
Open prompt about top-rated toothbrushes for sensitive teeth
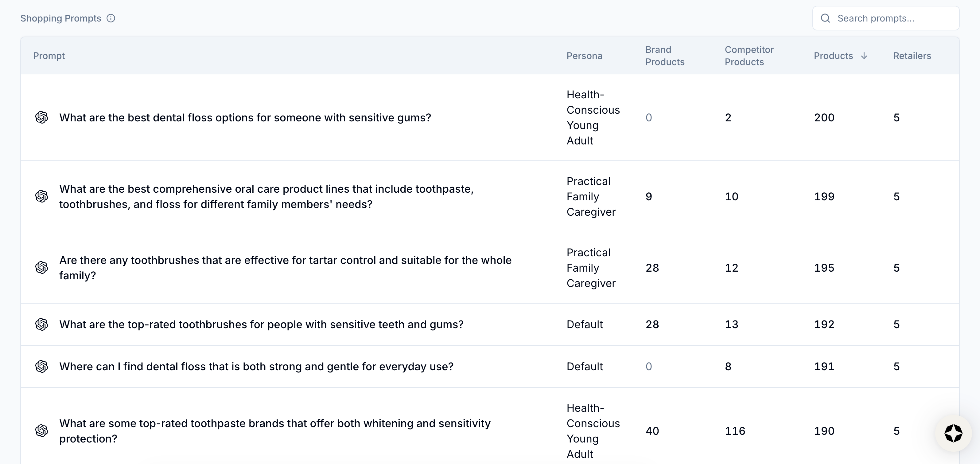[261, 324]
